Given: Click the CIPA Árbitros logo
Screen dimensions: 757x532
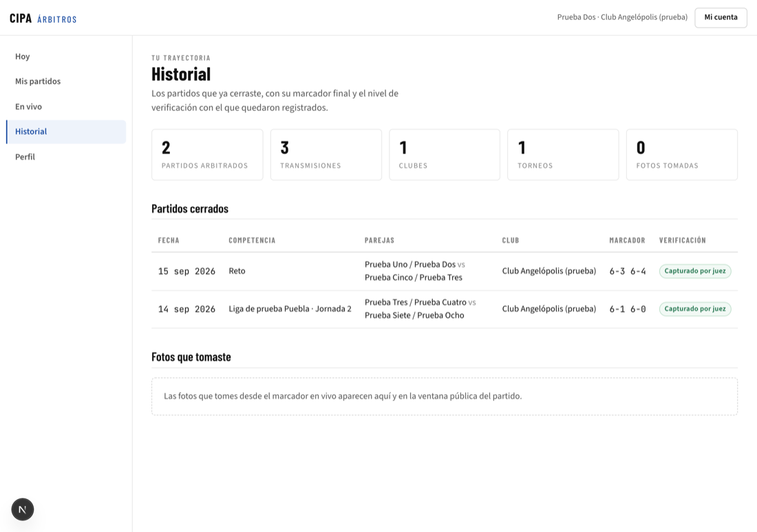Looking at the screenshot, I should point(43,19).
